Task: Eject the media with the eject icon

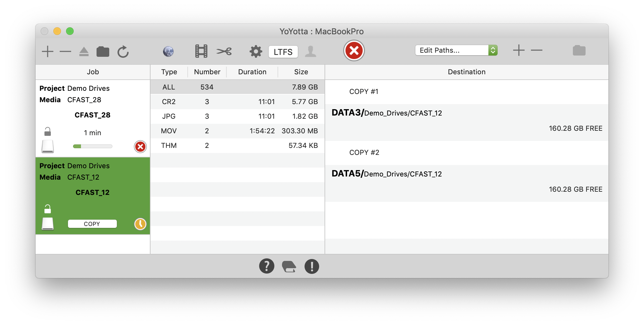Action: point(84,51)
